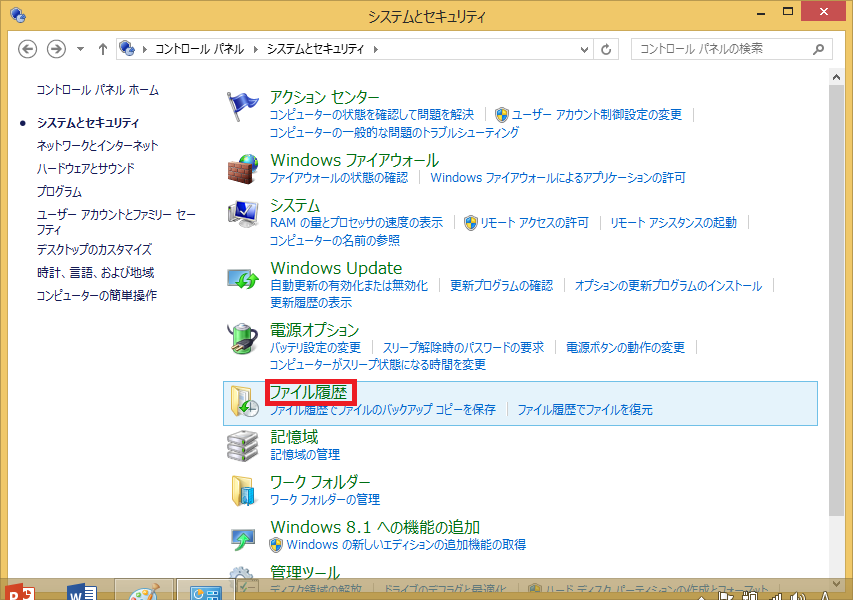This screenshot has width=853, height=600.
Task: Click the Windows Update green arrows icon
Action: point(243,279)
